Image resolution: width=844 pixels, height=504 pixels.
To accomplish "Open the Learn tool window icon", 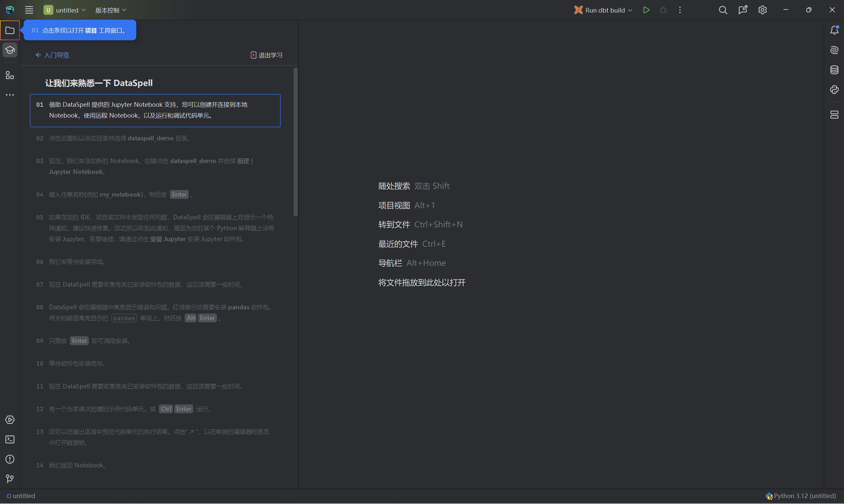I will (x=10, y=50).
